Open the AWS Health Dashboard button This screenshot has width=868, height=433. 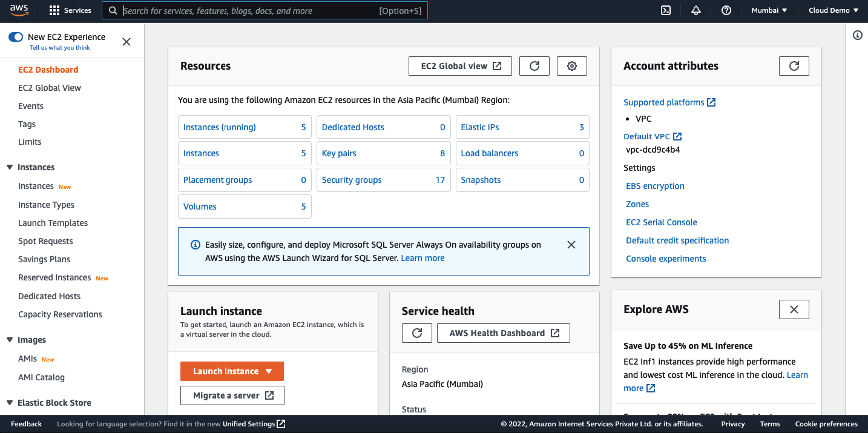pos(504,333)
